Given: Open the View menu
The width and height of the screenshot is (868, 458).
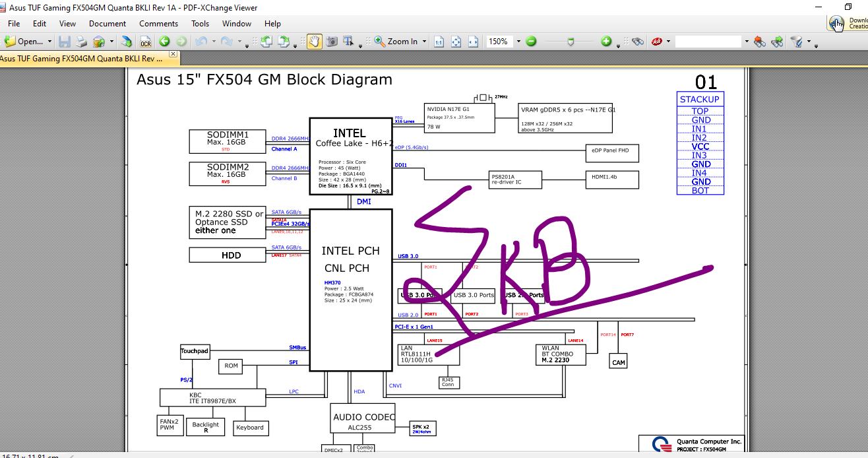Looking at the screenshot, I should click(x=67, y=23).
